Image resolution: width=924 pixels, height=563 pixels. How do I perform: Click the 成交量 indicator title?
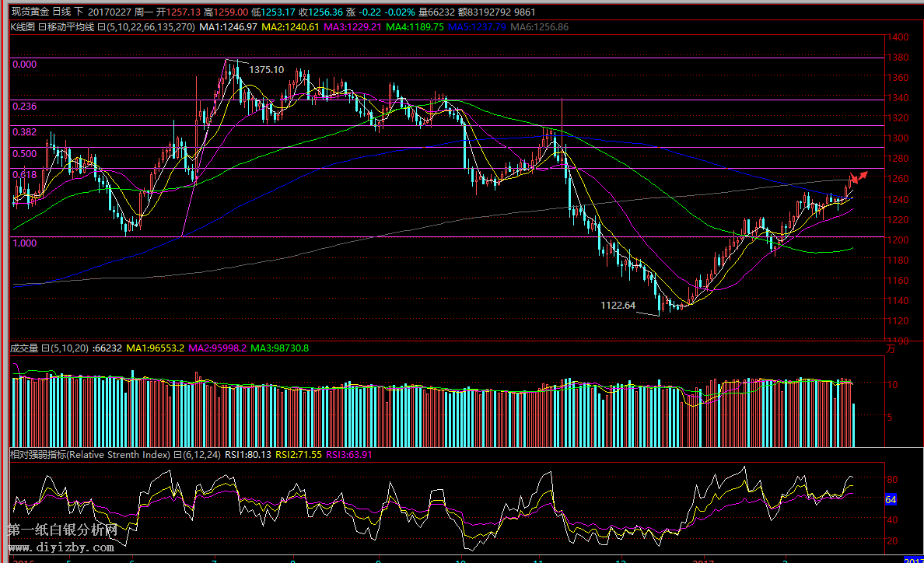24,348
